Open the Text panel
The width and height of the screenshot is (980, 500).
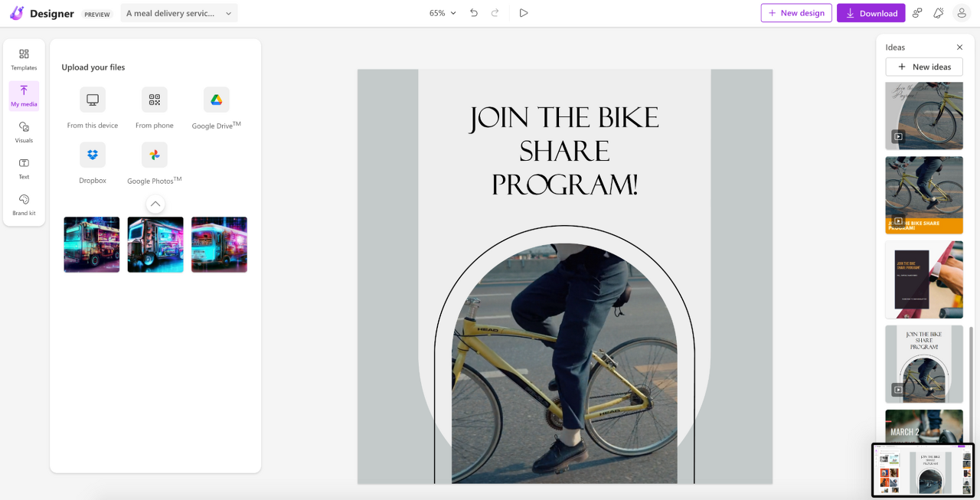click(x=24, y=168)
